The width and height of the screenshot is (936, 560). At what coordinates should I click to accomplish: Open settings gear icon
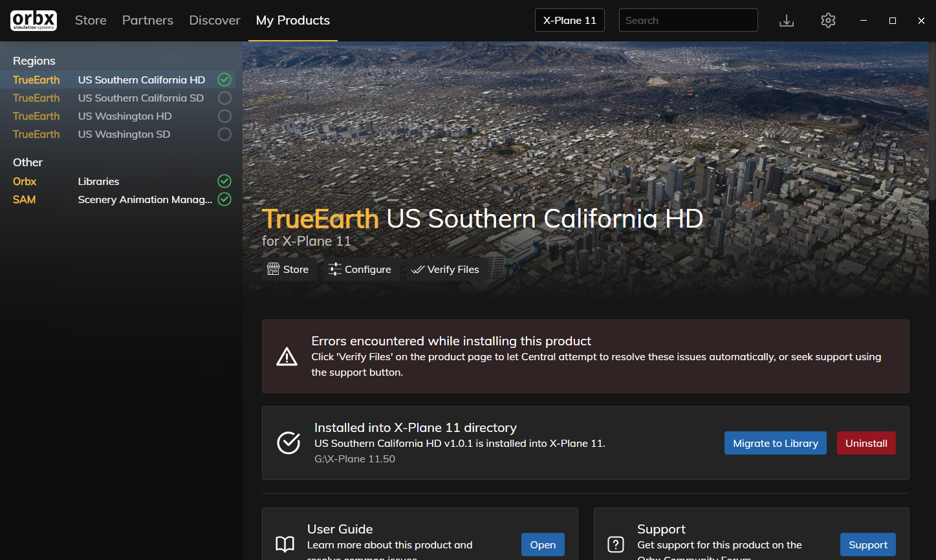tap(828, 21)
